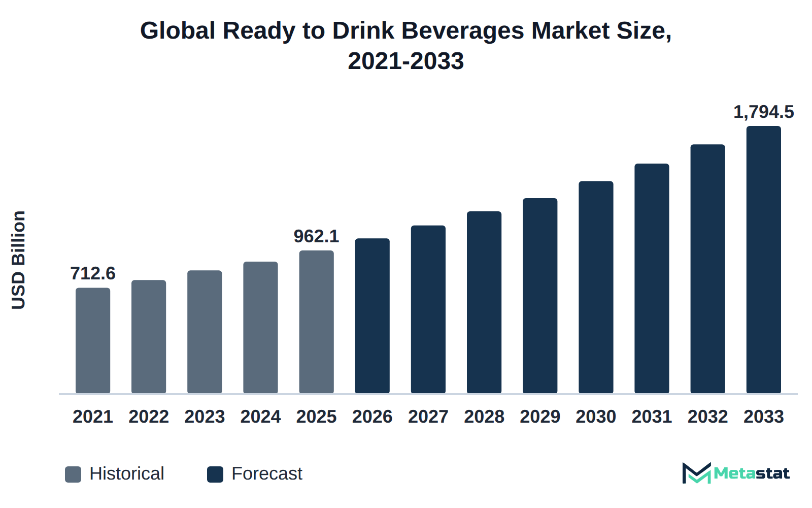Screen dimensions: 812x508
Task: Click the 2022 historical bar
Action: pos(149,336)
